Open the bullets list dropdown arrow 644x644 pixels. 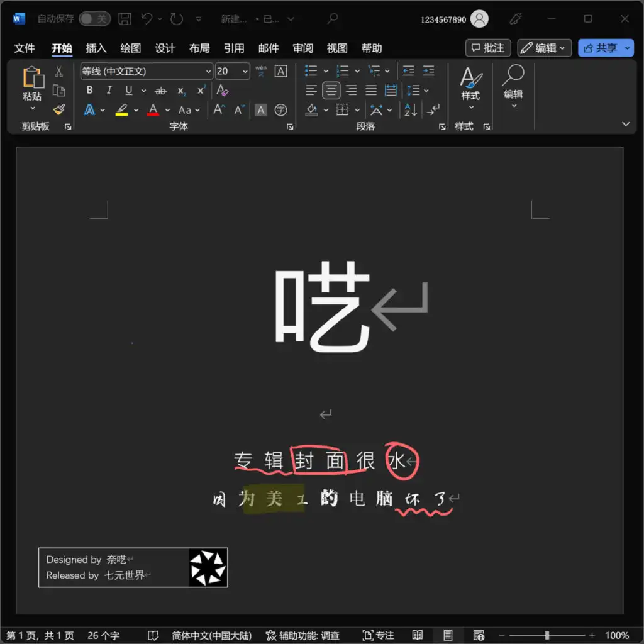pyautogui.click(x=326, y=72)
